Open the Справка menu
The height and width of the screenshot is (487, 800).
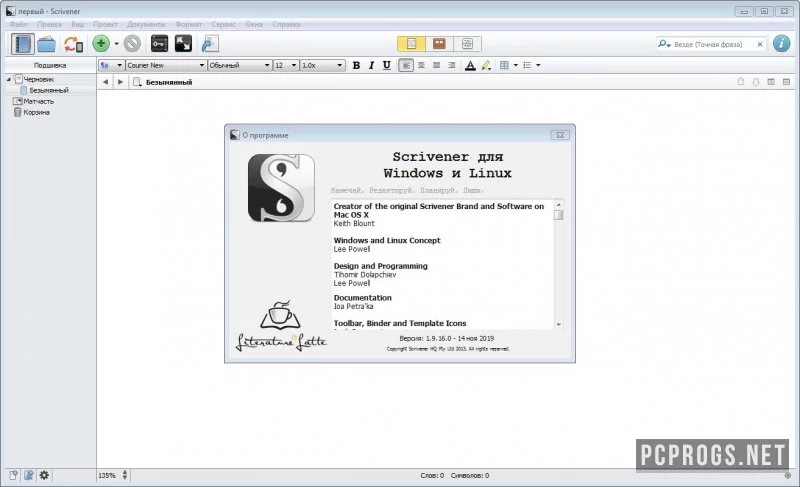click(x=286, y=24)
